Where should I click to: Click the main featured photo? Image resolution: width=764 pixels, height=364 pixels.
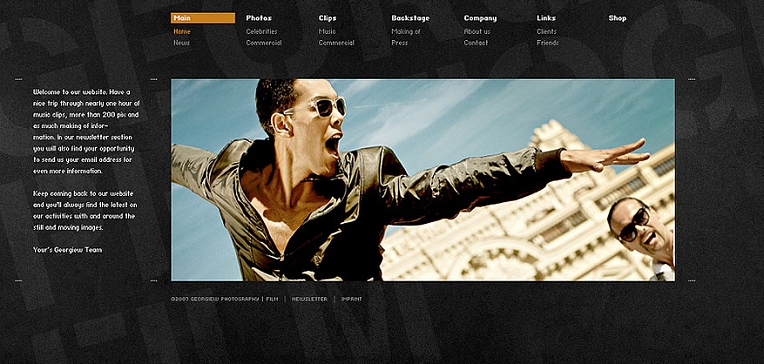click(x=423, y=180)
